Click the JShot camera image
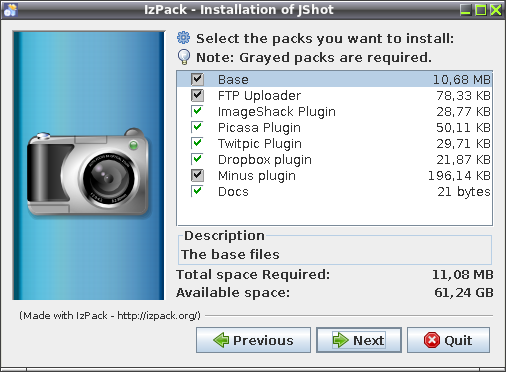 (88, 172)
